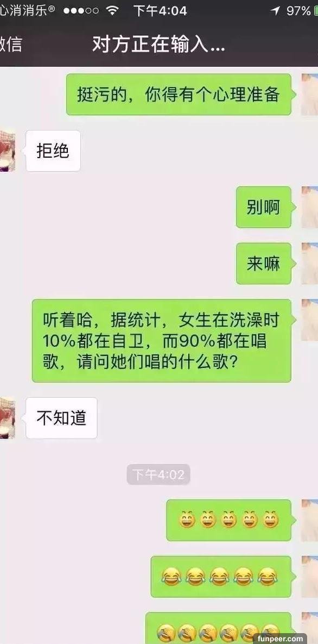Tap the 对方正在输入 chat title

(x=158, y=44)
